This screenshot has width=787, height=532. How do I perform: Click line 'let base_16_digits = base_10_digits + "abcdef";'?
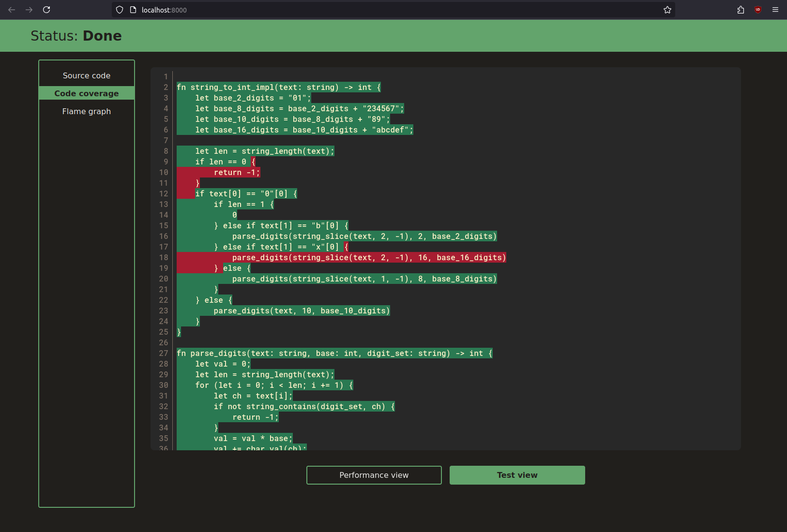click(304, 130)
